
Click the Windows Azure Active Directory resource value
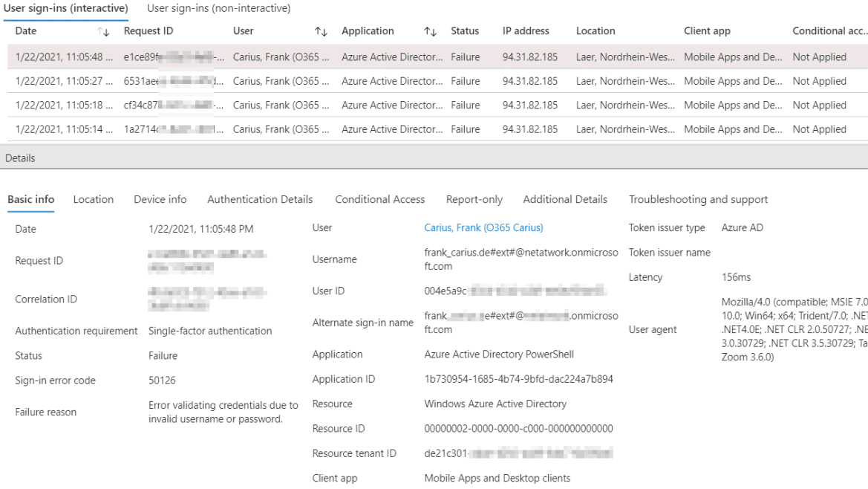(x=495, y=404)
